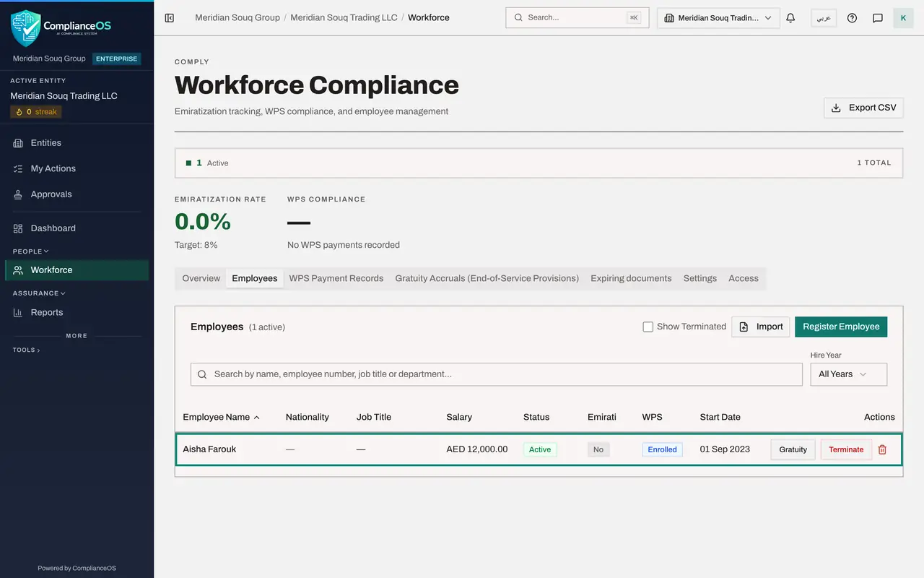924x578 pixels.
Task: Click the Dashboard grid icon
Action: tap(18, 228)
